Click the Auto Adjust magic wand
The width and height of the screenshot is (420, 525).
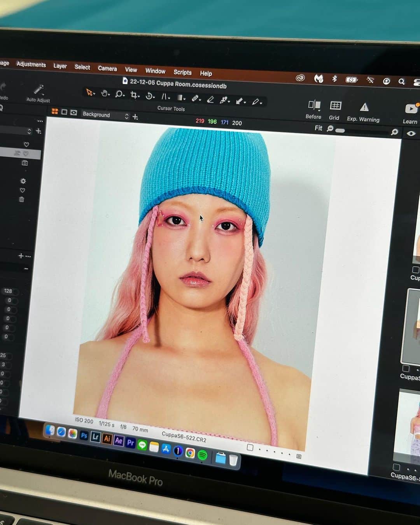pyautogui.click(x=38, y=89)
